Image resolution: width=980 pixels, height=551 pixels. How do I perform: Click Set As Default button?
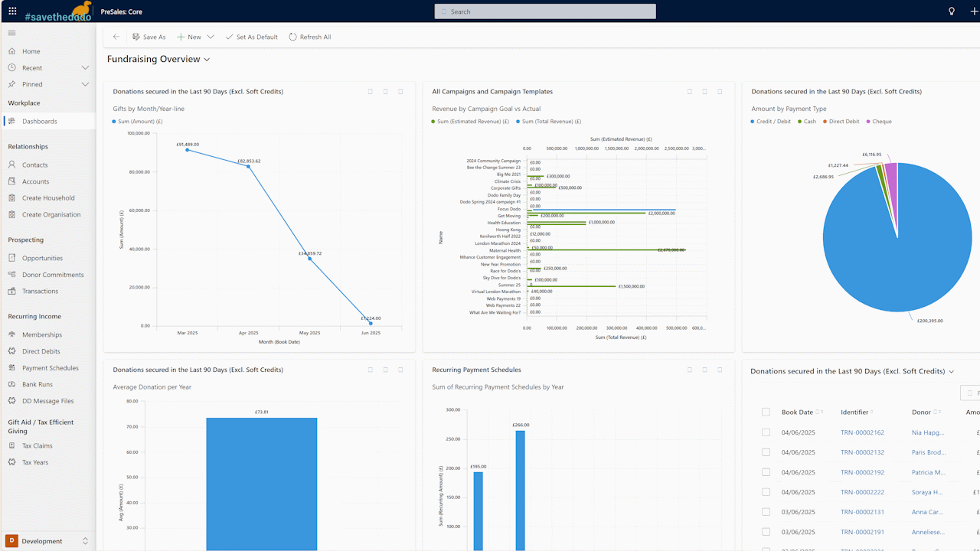click(252, 37)
